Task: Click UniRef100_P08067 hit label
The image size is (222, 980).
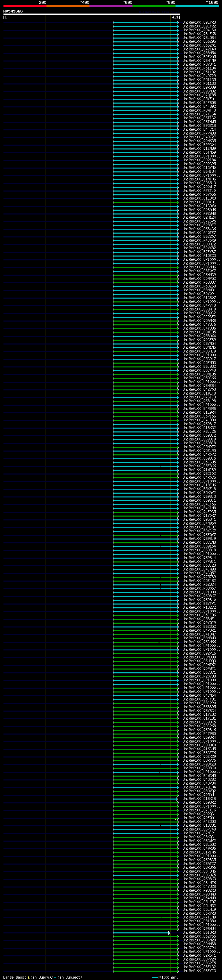Action: click(199, 588)
